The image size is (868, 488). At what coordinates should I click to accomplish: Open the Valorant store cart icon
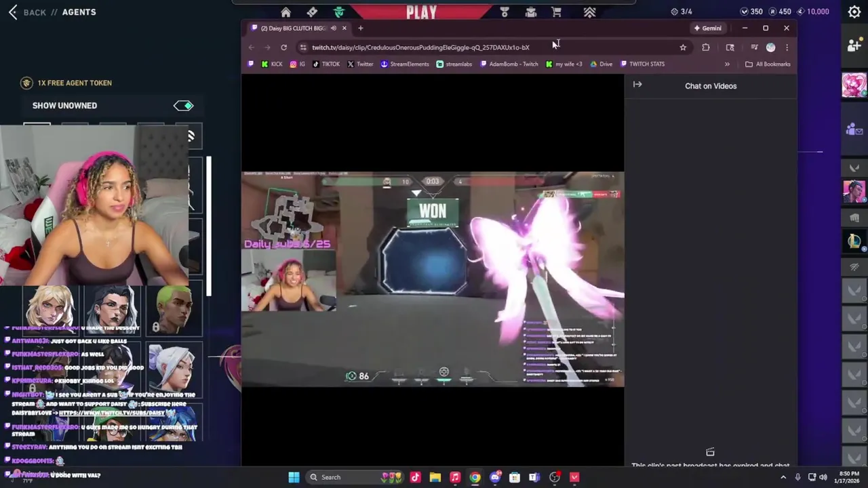click(x=556, y=12)
